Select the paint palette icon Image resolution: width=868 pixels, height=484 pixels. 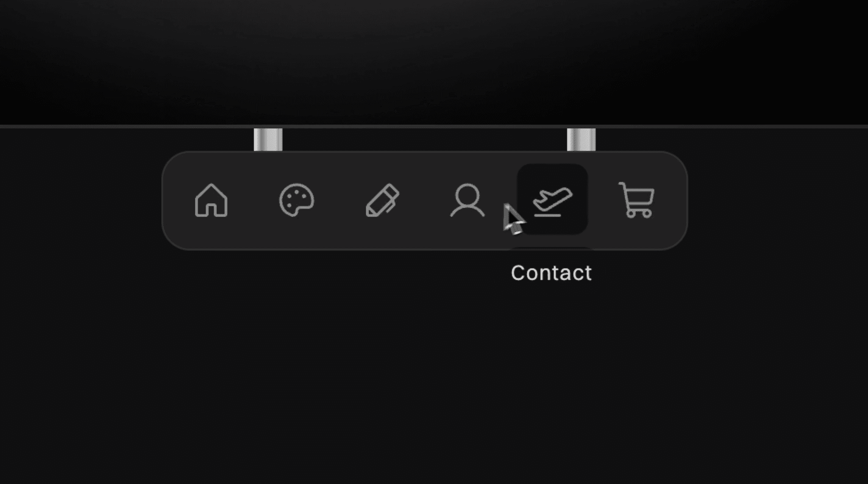[x=297, y=200]
